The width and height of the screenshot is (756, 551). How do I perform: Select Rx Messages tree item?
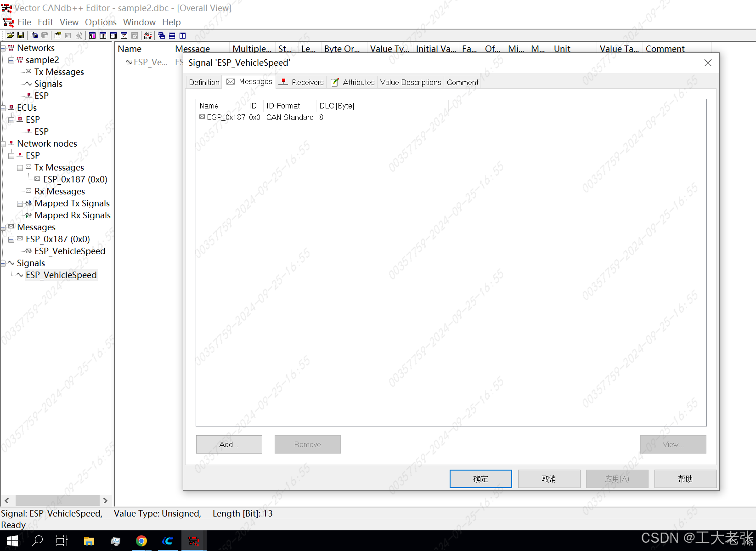(60, 191)
